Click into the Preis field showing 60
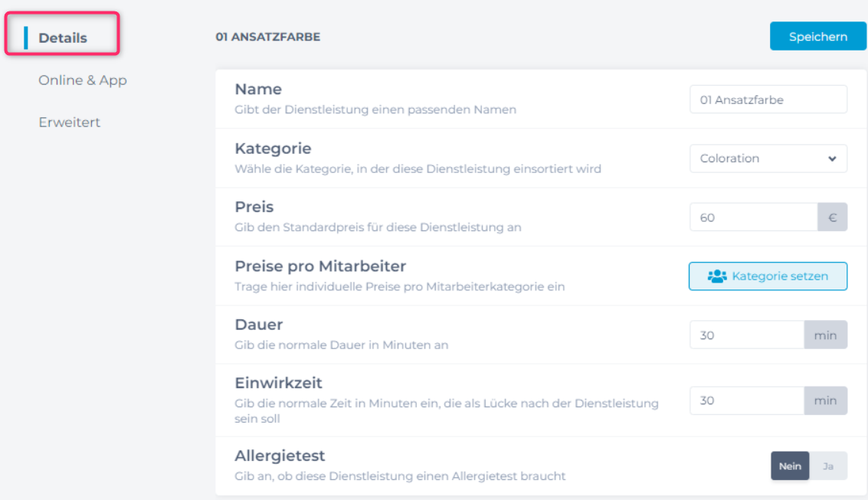This screenshot has height=500, width=868. tap(753, 217)
